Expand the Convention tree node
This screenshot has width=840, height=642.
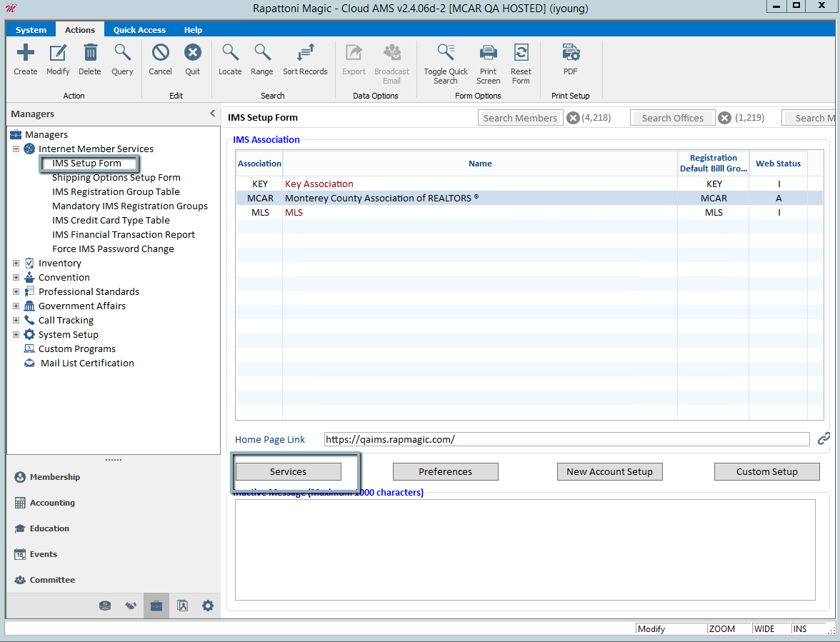[16, 277]
